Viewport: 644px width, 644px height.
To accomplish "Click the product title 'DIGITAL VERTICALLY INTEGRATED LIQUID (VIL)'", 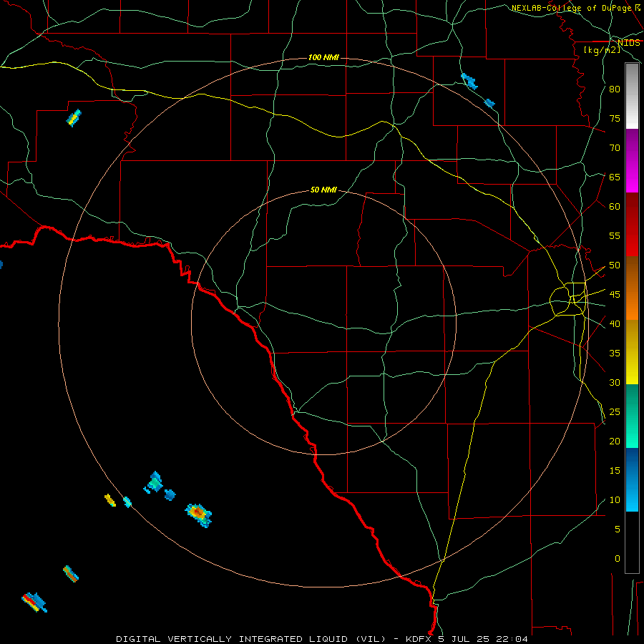I will click(251, 639).
